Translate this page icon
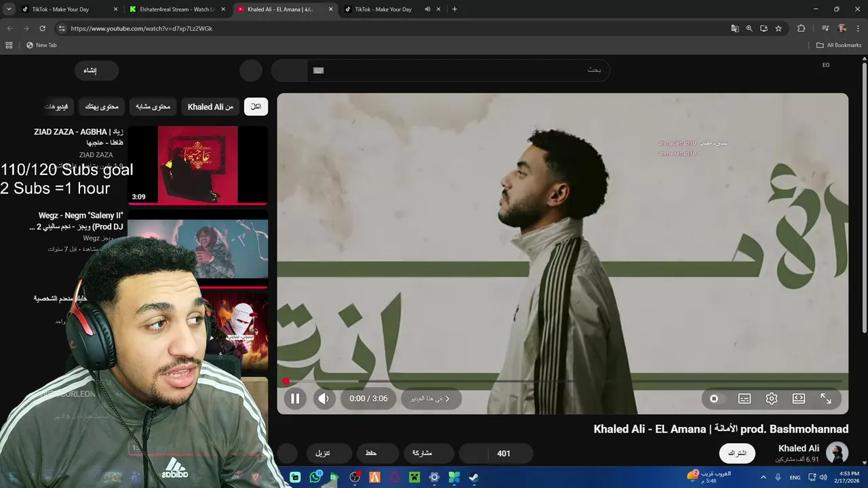Image resolution: width=868 pixels, height=488 pixels. click(734, 28)
